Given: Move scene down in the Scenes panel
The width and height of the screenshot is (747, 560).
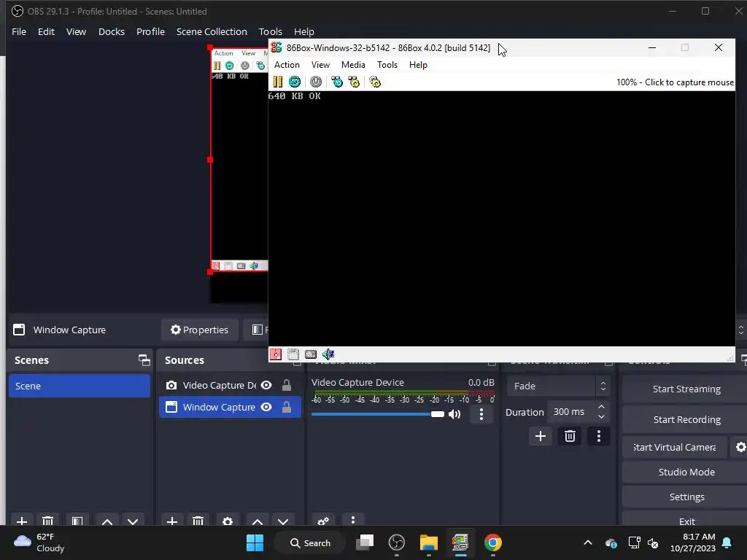Looking at the screenshot, I should pyautogui.click(x=133, y=521).
